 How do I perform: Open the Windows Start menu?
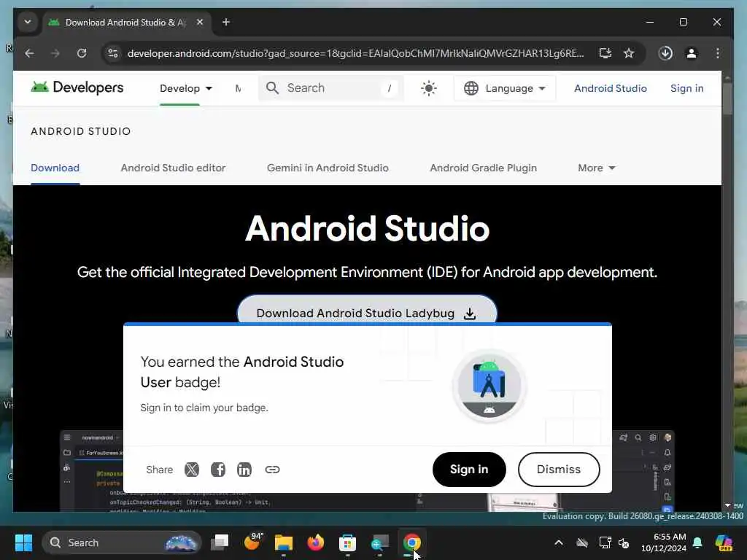pos(23,542)
